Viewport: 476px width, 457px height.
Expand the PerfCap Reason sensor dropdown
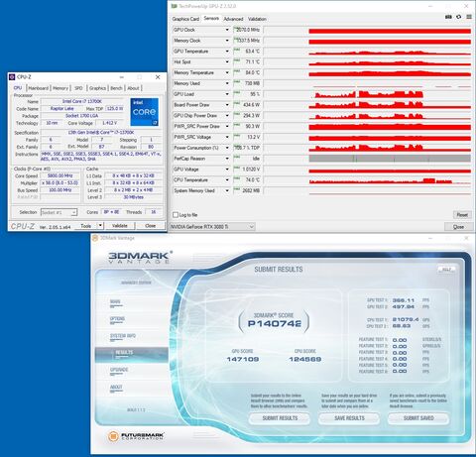tap(227, 159)
